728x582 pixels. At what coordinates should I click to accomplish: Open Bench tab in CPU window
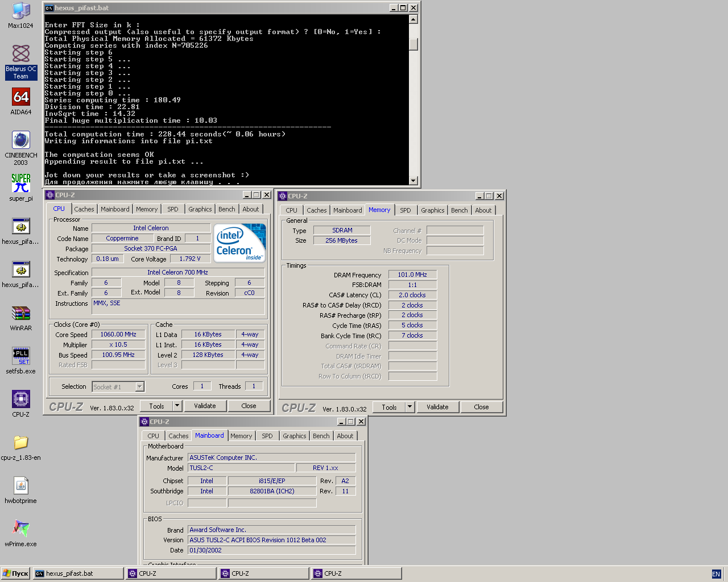pyautogui.click(x=227, y=209)
